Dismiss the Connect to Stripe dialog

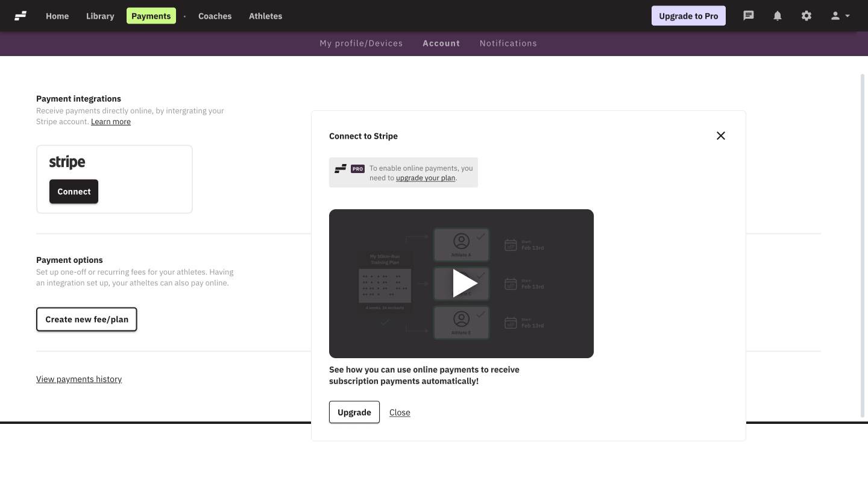[720, 135]
